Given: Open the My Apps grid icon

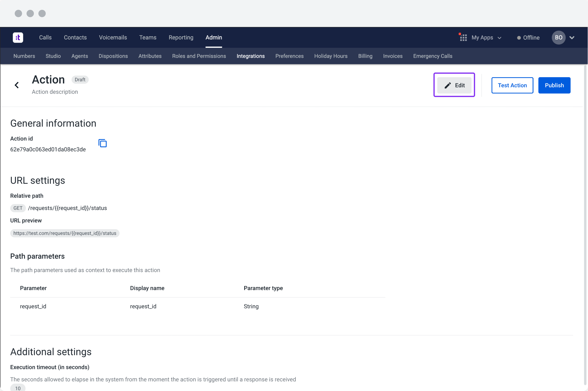Looking at the screenshot, I should point(463,38).
